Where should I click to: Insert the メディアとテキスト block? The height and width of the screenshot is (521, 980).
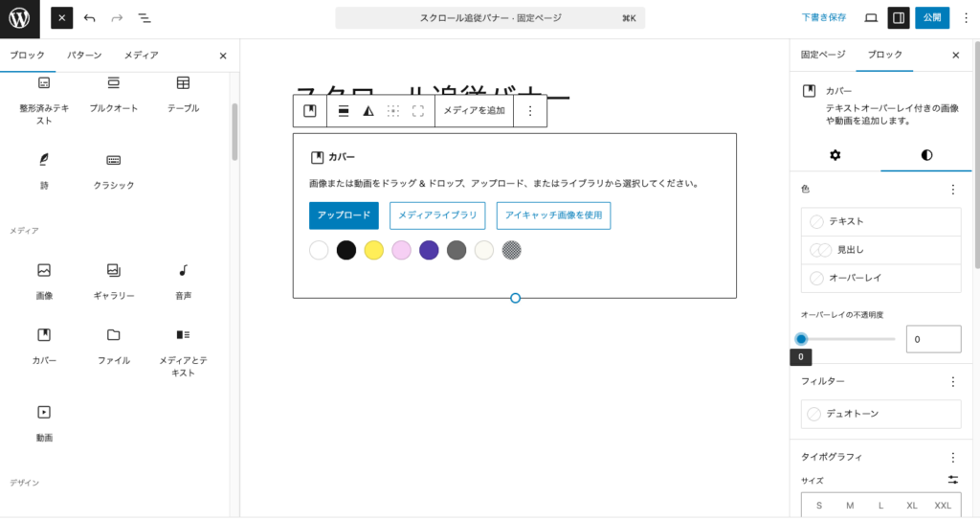183,351
